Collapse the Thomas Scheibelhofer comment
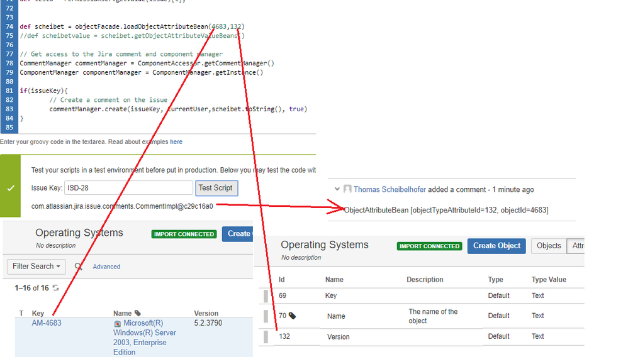This screenshot has width=628, height=364. click(x=337, y=189)
